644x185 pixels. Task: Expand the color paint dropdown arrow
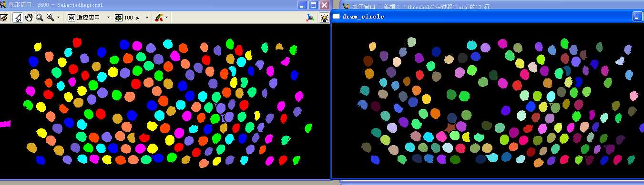tap(167, 18)
